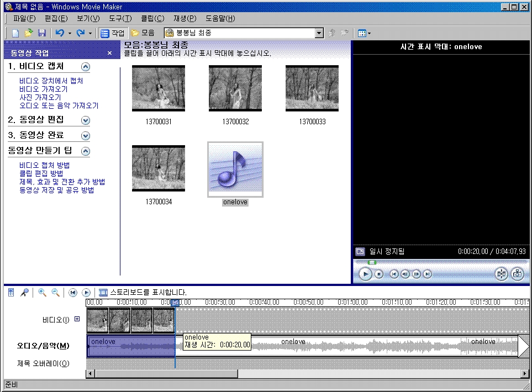Click the Narrate Timeline microphone icon

24,292
